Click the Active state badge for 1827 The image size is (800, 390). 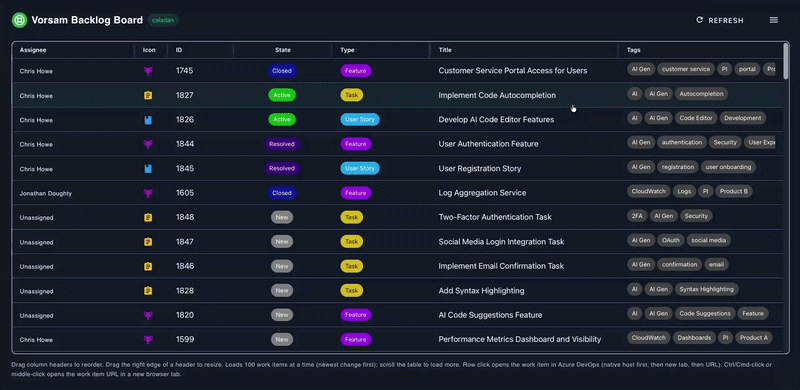pos(282,95)
